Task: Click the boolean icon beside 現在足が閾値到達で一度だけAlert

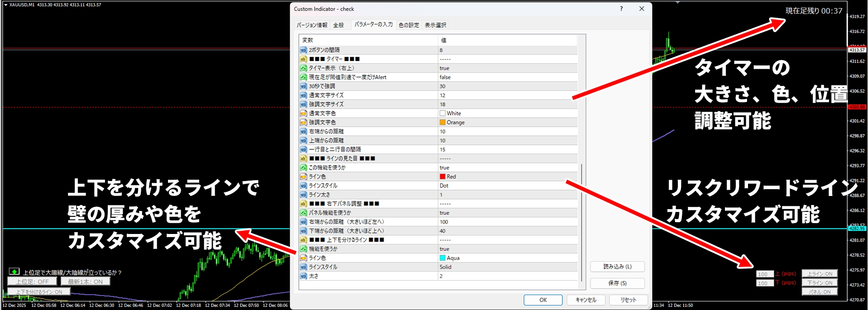Action: 303,77
